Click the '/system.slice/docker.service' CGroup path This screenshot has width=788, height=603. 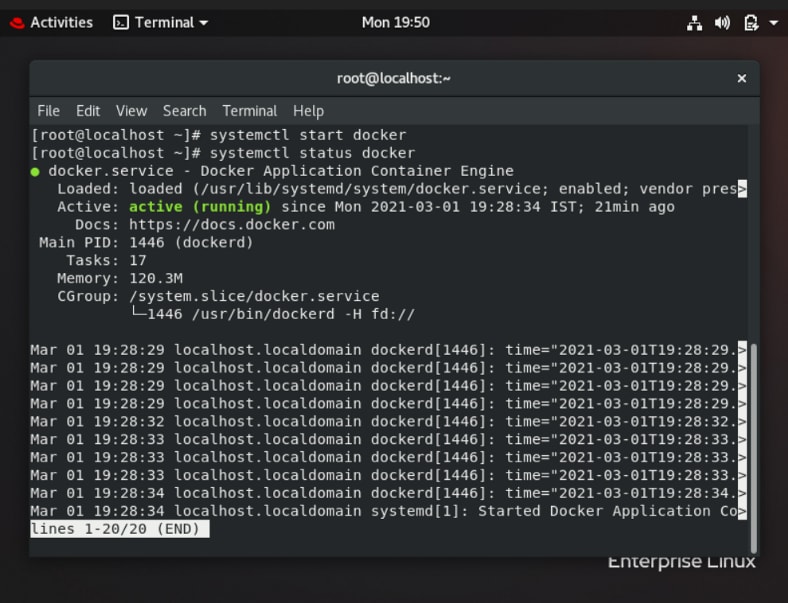pyautogui.click(x=254, y=296)
